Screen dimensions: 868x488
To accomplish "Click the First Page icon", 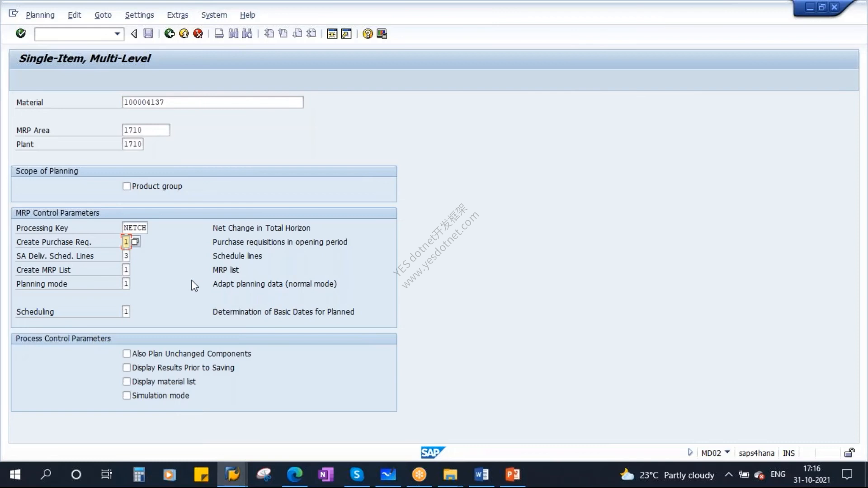I will pos(269,33).
